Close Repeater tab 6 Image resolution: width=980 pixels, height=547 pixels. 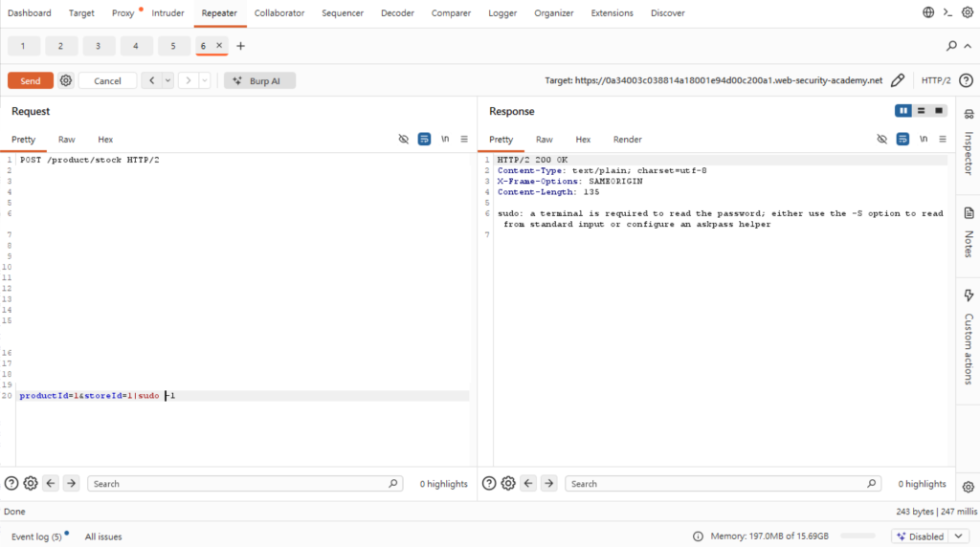coord(219,45)
